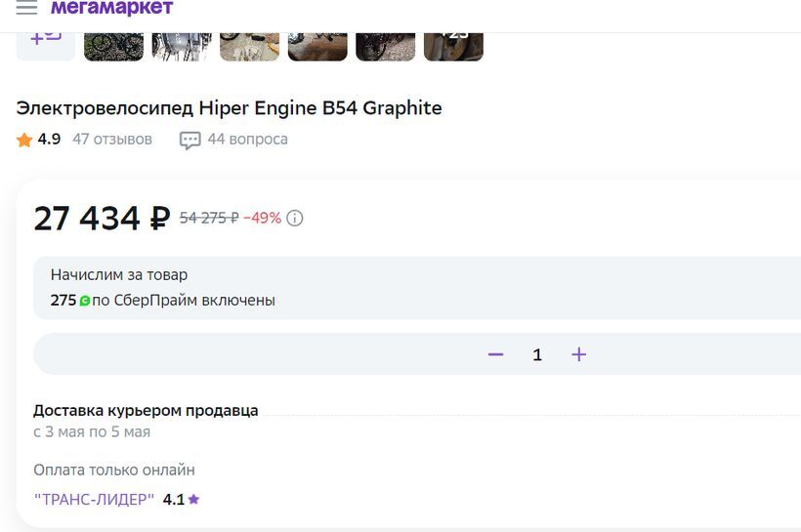This screenshot has width=801, height=532.
Task: Go to the Мегамаркет logo homepage
Action: [112, 7]
